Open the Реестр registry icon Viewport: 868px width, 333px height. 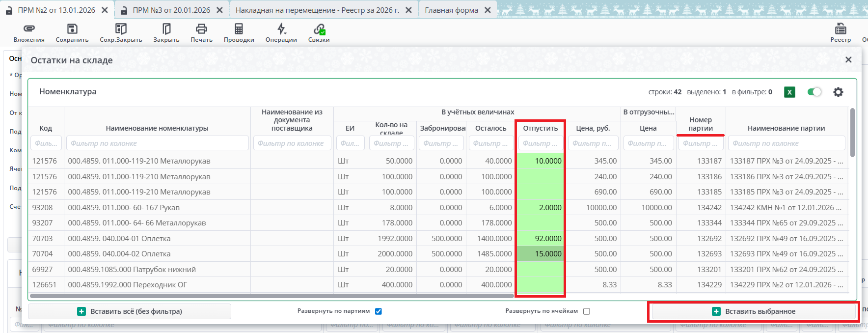point(841,29)
